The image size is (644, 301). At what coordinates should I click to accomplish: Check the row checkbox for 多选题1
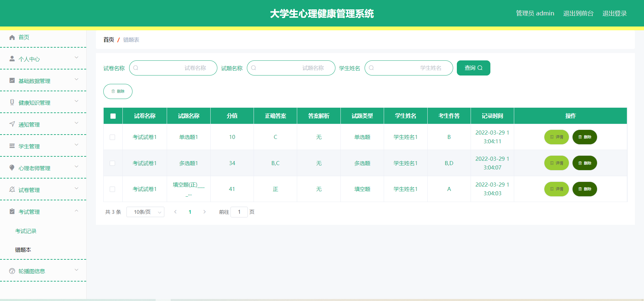(x=112, y=163)
